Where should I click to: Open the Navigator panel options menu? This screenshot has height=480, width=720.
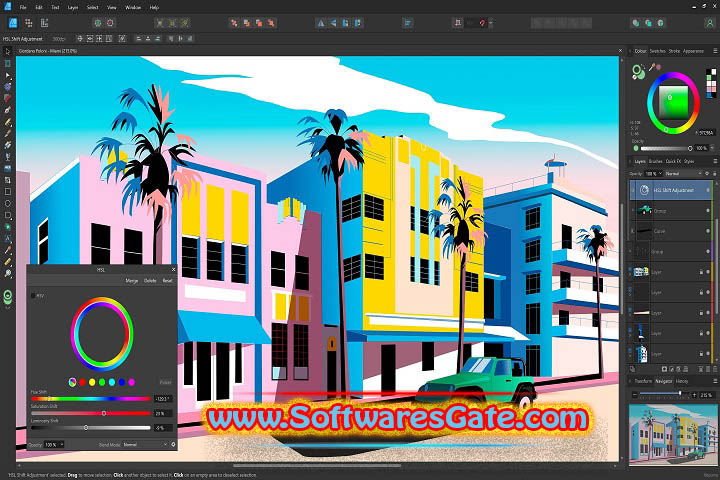coord(715,381)
